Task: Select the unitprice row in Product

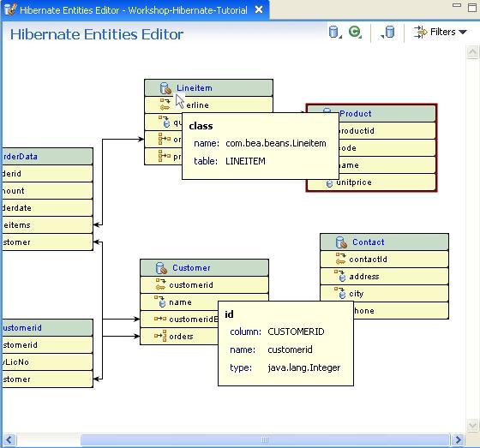Action: click(x=371, y=182)
